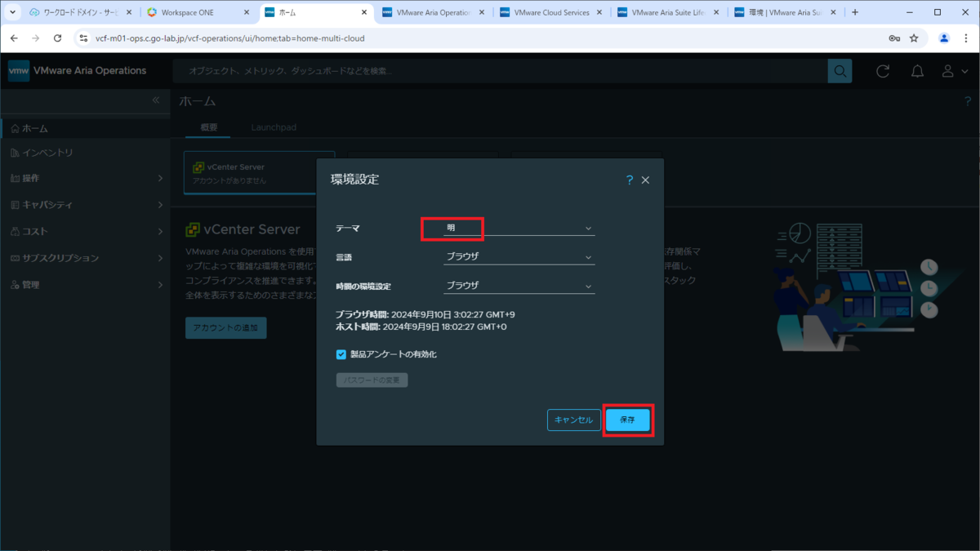Screen dimensions: 980x551
Task: Click the サブスクリプション sidebar icon
Action: click(16, 258)
